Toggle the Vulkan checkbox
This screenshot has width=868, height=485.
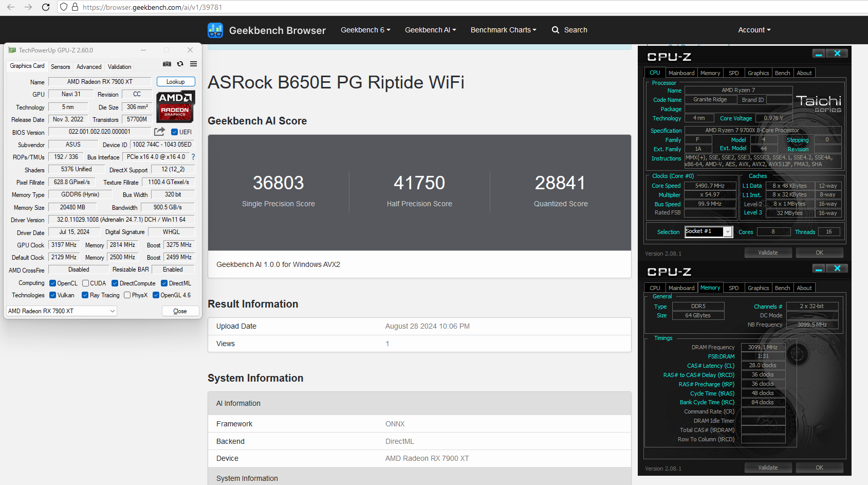52,295
